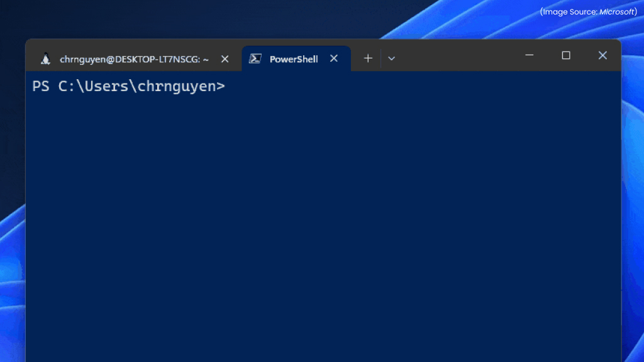Minimize the Windows Terminal window
The height and width of the screenshot is (362, 644).
point(530,55)
